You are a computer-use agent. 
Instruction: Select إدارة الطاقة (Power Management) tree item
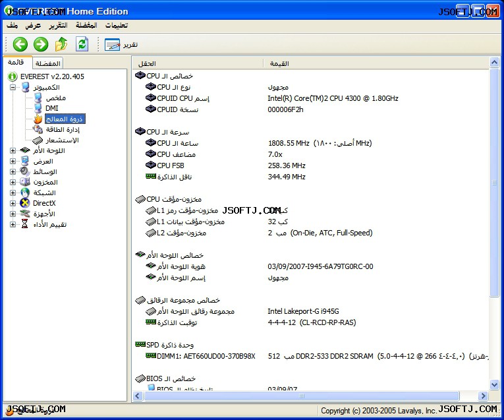coord(63,130)
